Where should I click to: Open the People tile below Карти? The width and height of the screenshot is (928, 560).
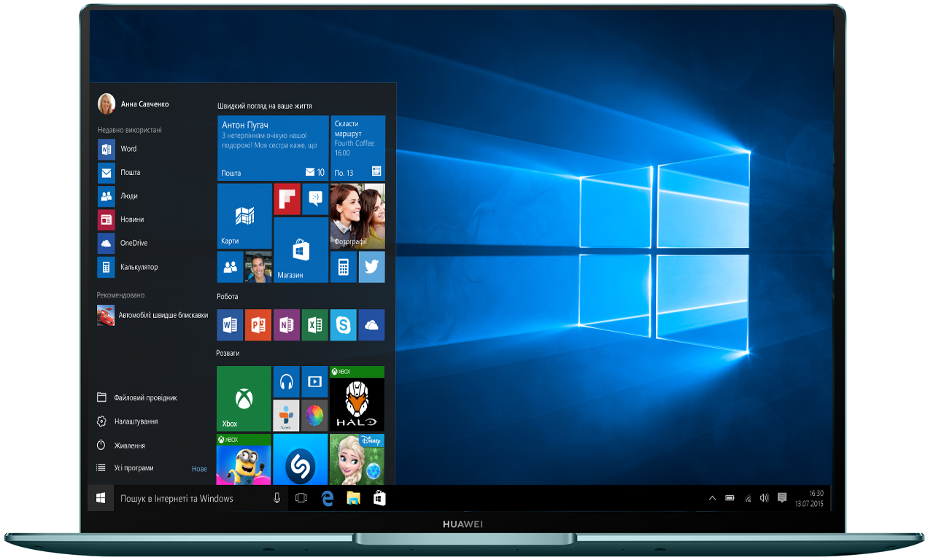point(230,267)
